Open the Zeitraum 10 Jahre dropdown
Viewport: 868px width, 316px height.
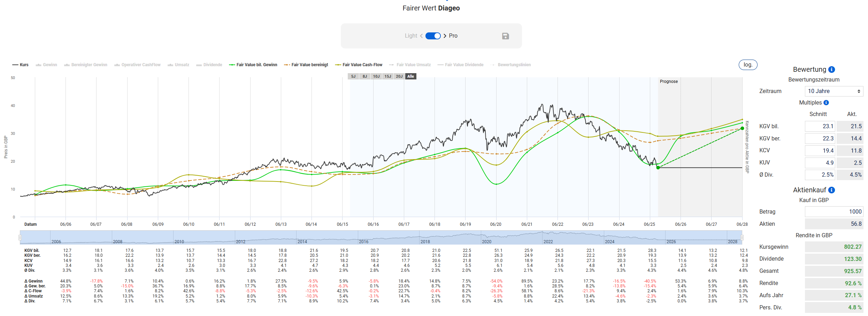click(834, 91)
